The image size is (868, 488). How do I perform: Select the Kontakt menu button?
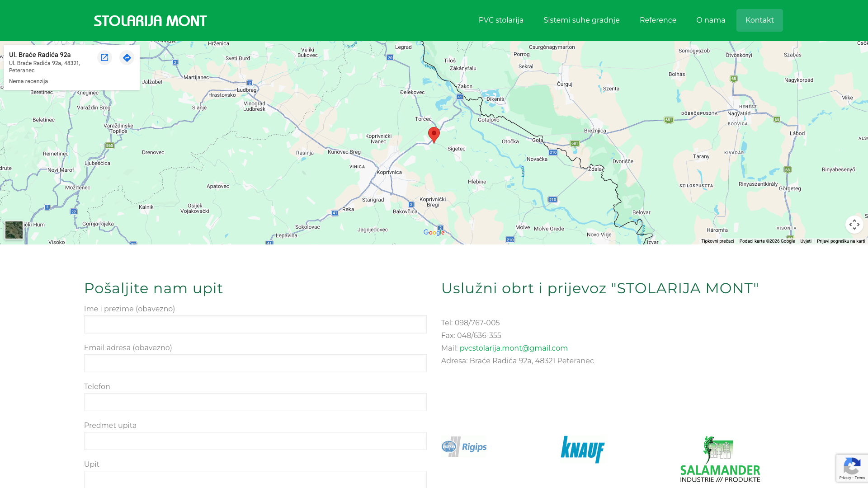click(759, 20)
